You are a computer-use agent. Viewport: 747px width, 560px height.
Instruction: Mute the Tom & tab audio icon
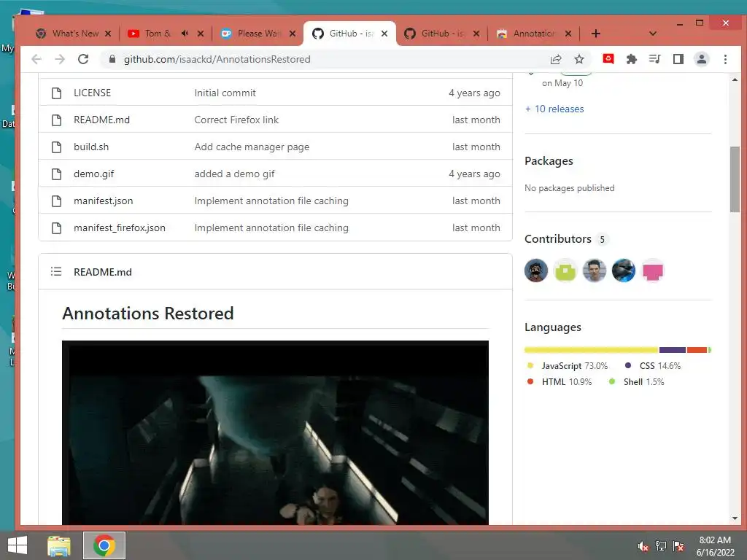coord(185,34)
